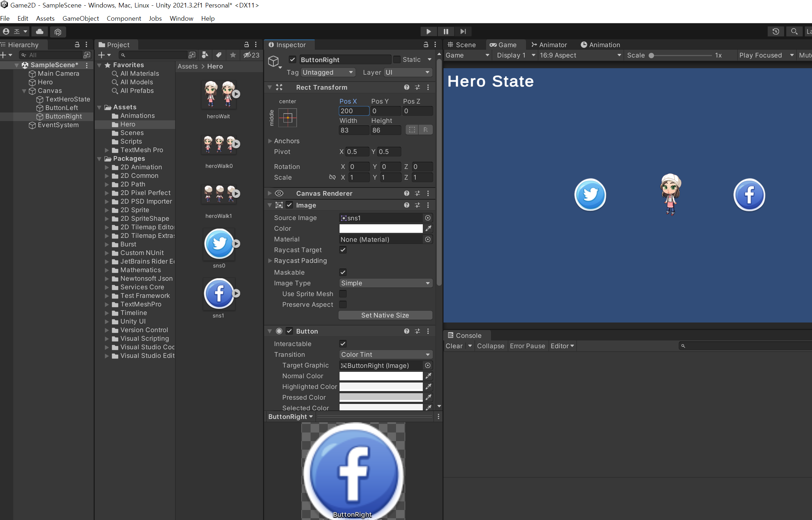
Task: Expand the Anchors foldout
Action: (270, 141)
